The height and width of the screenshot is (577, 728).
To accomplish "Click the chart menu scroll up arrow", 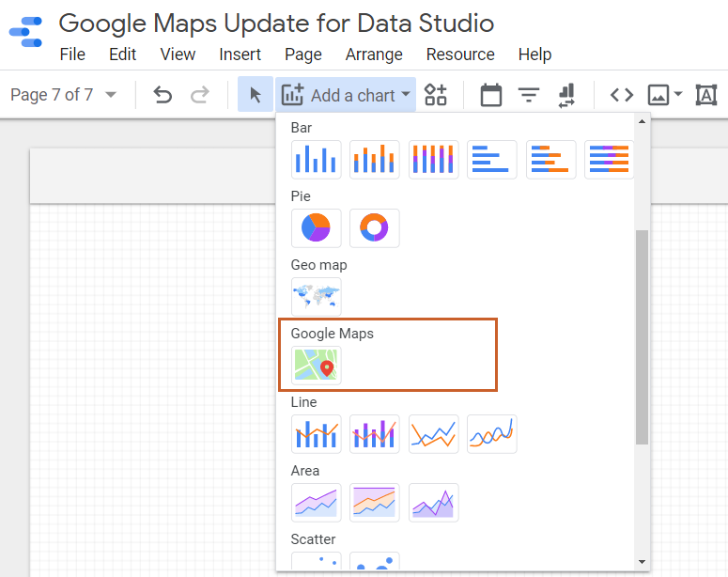I will 642,121.
